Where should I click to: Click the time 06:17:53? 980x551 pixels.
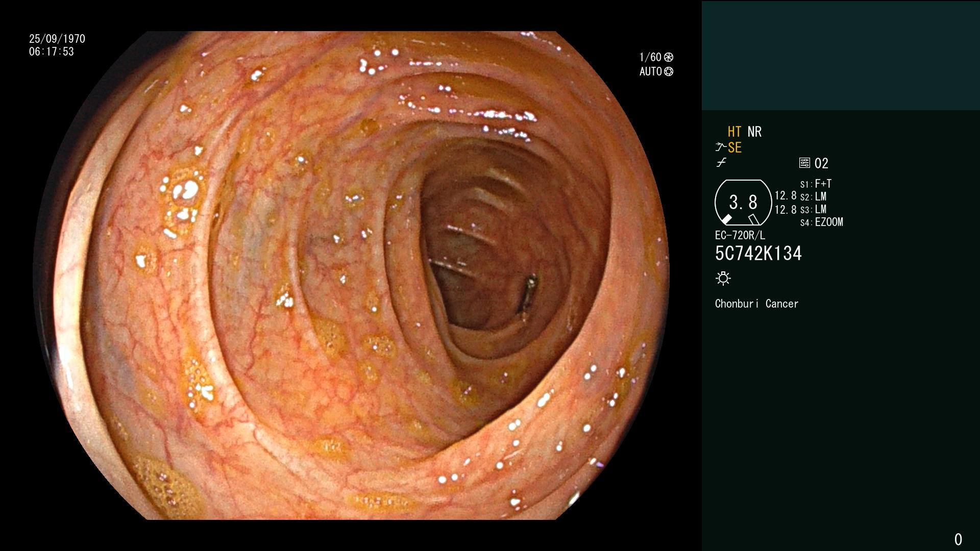tap(52, 52)
